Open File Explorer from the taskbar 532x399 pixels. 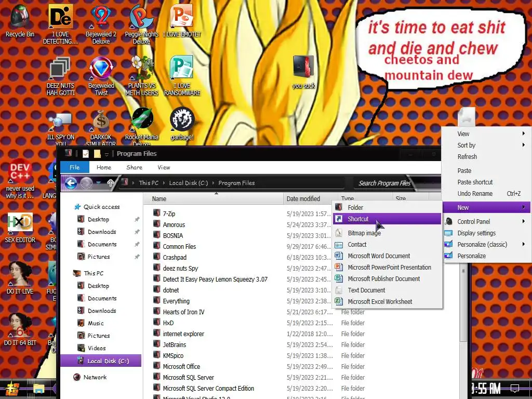click(38, 389)
